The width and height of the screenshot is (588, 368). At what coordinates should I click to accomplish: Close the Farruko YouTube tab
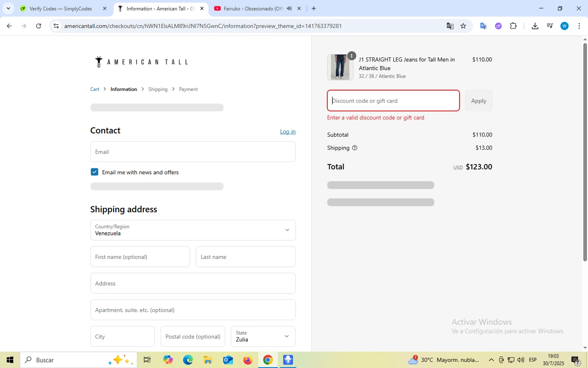(x=299, y=8)
